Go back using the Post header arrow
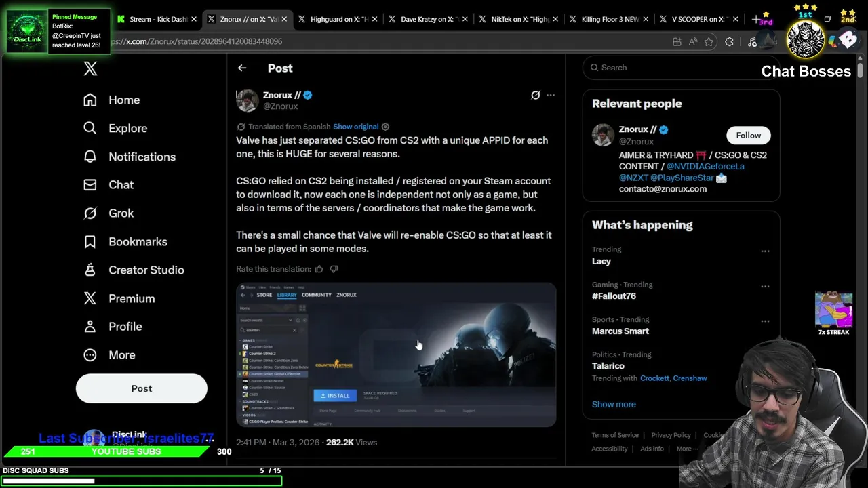The width and height of the screenshot is (868, 488). pos(242,68)
